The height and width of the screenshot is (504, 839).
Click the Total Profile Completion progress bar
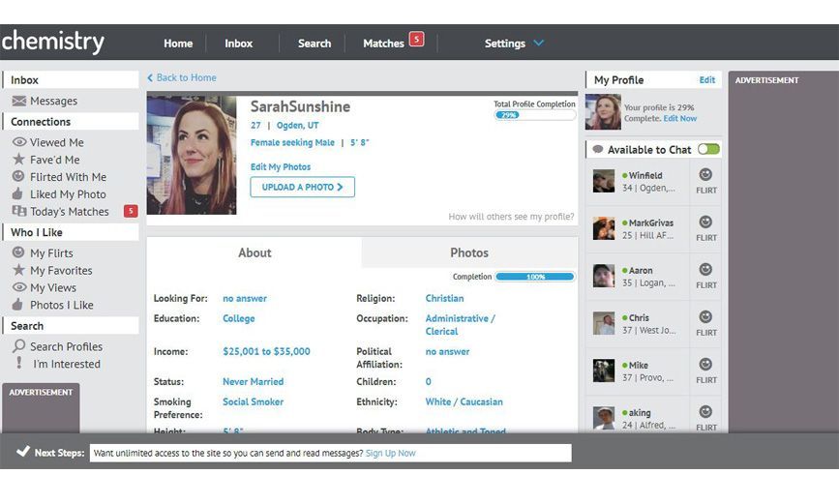(x=534, y=114)
